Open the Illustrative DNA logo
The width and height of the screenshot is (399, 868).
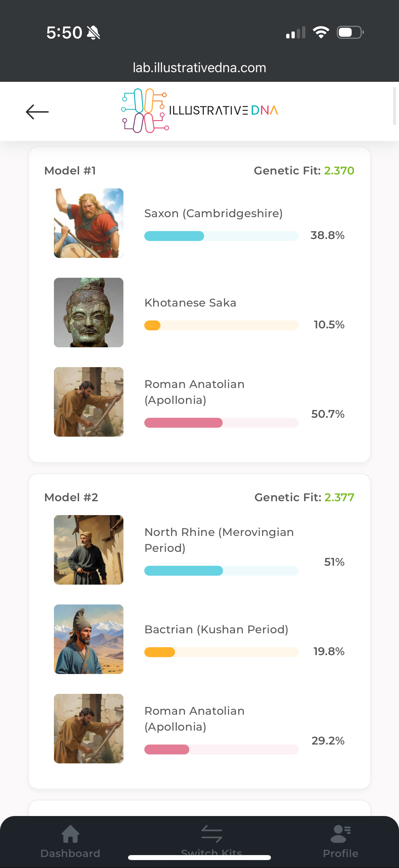point(199,111)
